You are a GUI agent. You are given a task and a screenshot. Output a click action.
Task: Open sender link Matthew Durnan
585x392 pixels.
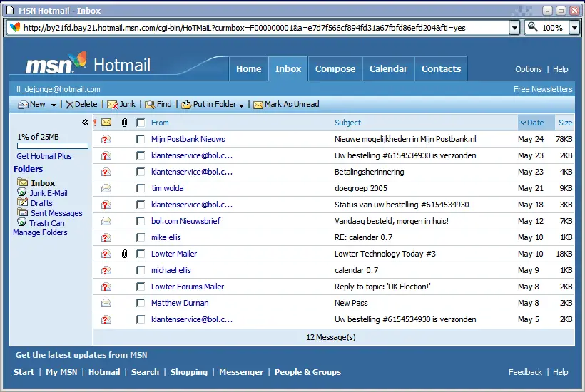180,303
